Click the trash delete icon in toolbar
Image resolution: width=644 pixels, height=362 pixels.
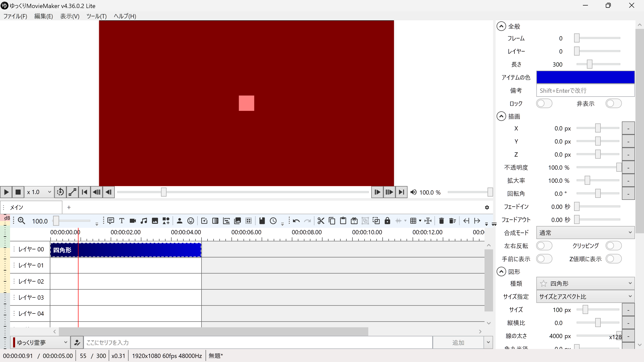click(x=441, y=221)
